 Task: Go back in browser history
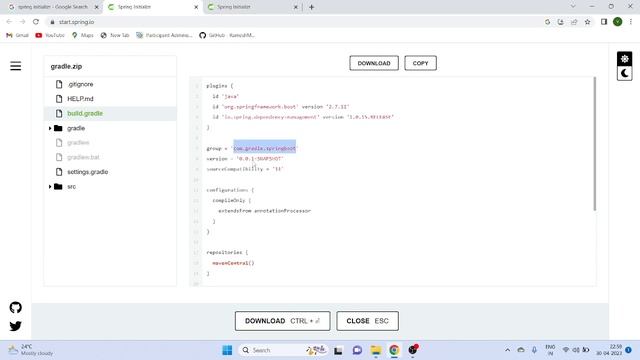pyautogui.click(x=9, y=22)
